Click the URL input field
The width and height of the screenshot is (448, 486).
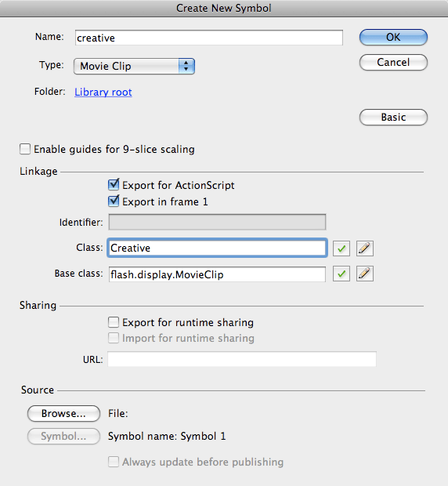click(x=242, y=359)
